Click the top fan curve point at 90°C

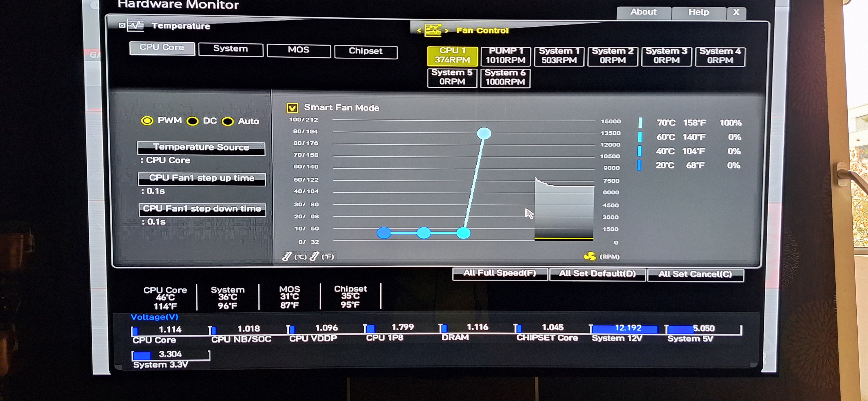pyautogui.click(x=484, y=133)
